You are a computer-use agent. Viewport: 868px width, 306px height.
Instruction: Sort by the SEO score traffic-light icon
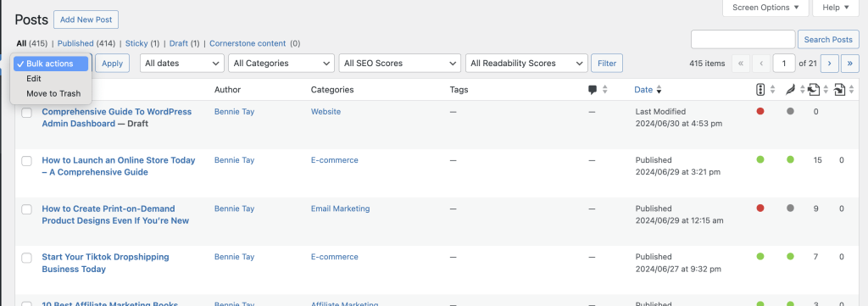coord(760,90)
